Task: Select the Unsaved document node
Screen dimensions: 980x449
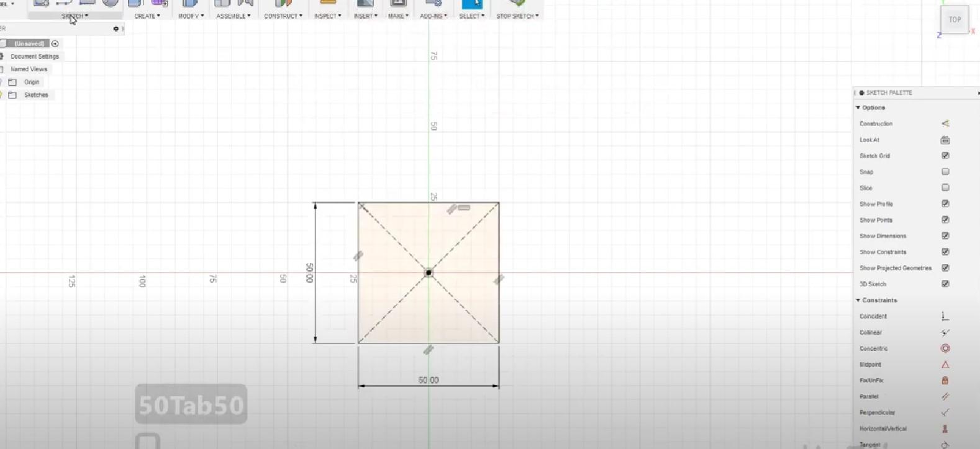Action: [29, 43]
